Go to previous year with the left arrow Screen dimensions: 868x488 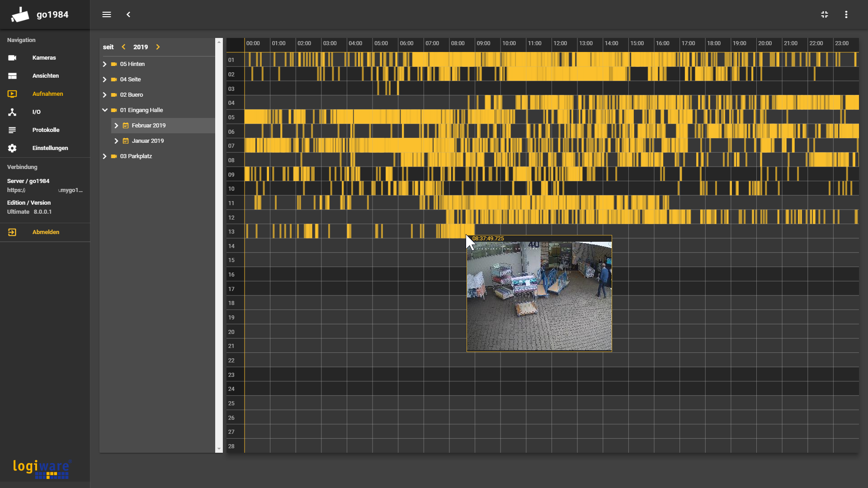click(123, 47)
